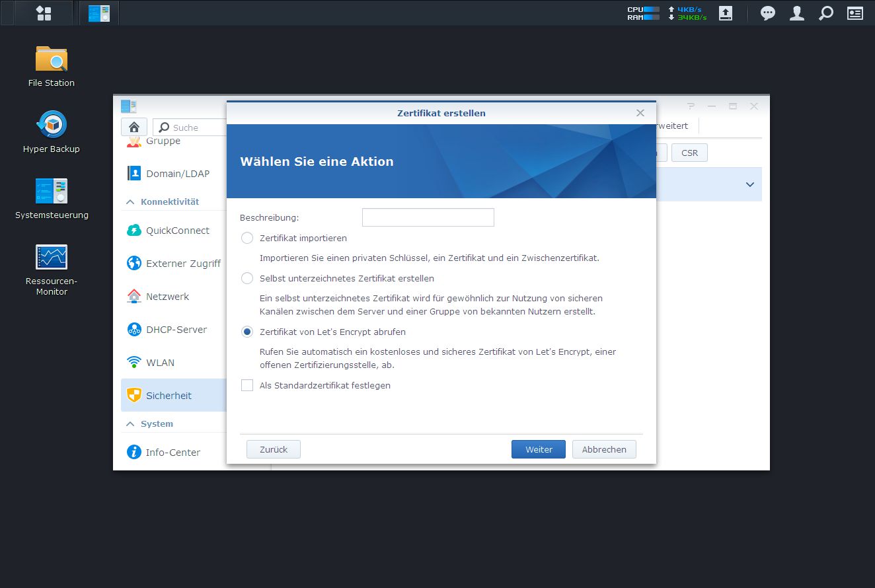875x588 pixels.
Task: Collapse the System section
Action: pos(130,424)
